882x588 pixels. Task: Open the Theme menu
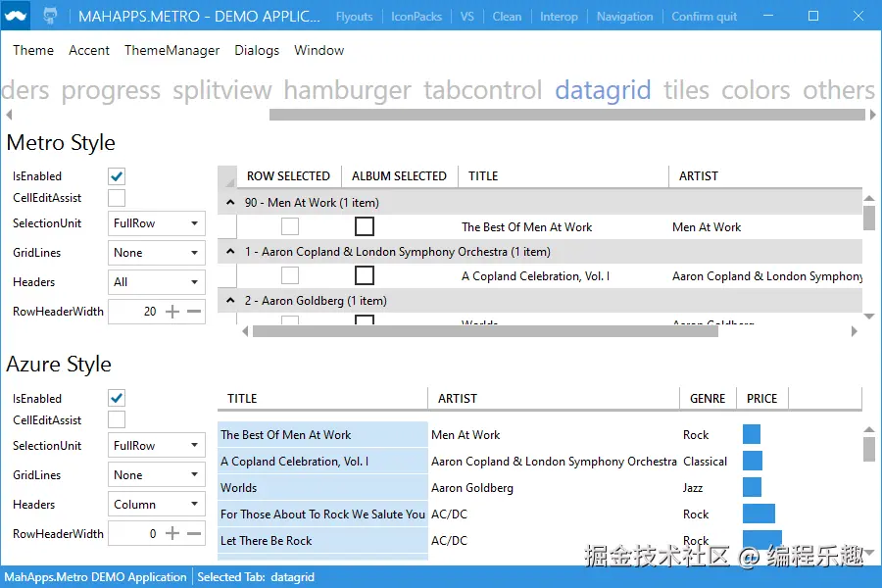33,50
